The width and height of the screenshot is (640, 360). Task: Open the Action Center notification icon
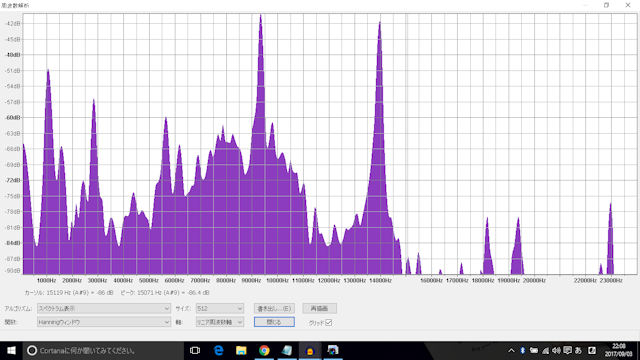(567, 351)
